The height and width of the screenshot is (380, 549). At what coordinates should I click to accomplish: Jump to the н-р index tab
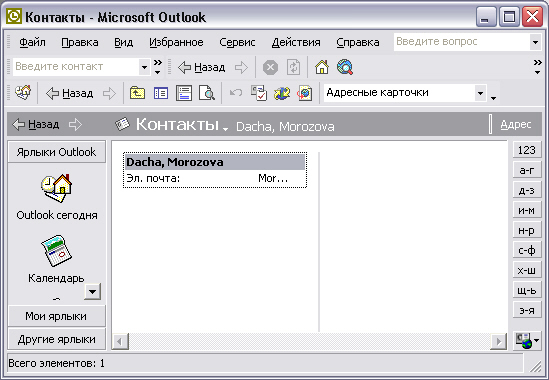coord(527,230)
